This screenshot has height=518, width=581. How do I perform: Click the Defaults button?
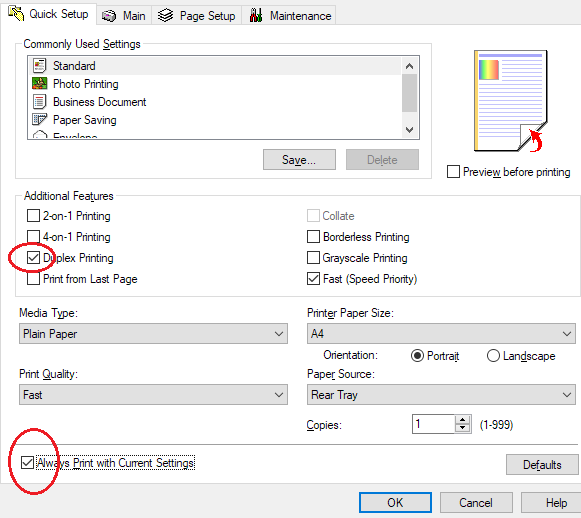pos(542,465)
